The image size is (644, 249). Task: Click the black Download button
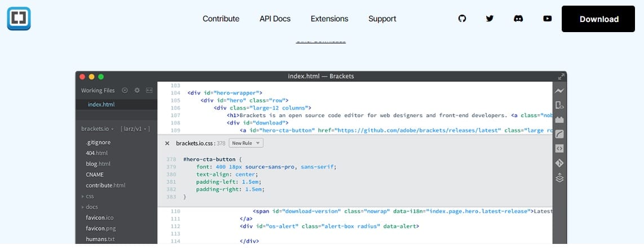coord(598,19)
